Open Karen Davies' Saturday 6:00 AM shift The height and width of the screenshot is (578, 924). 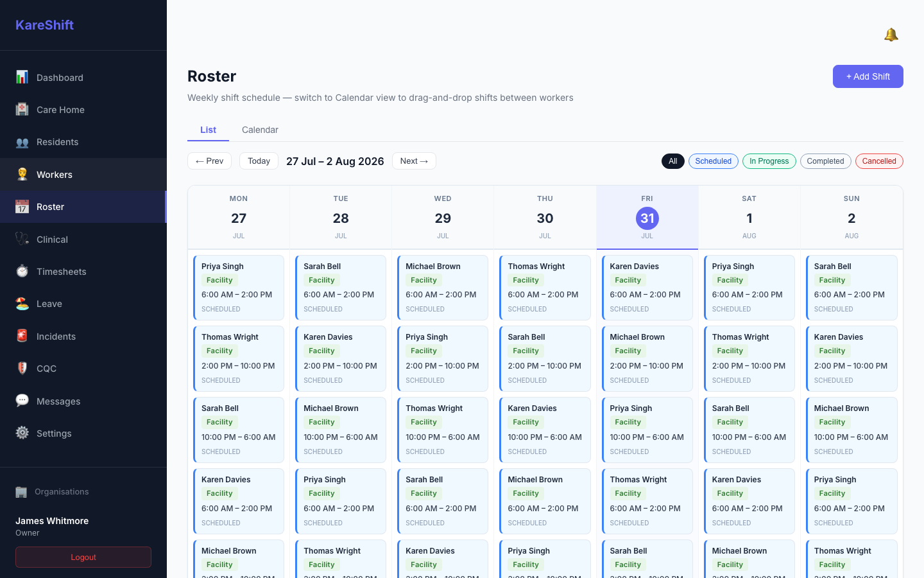click(x=749, y=501)
